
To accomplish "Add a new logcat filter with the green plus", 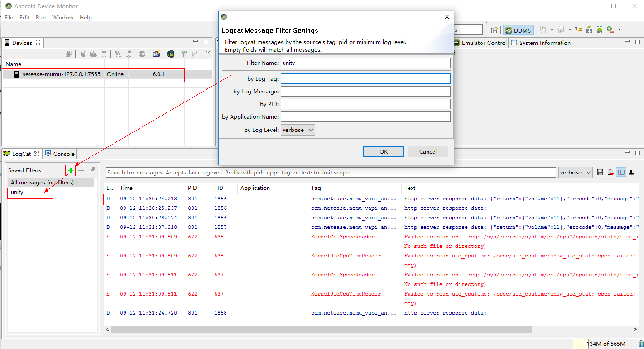I will pos(70,170).
